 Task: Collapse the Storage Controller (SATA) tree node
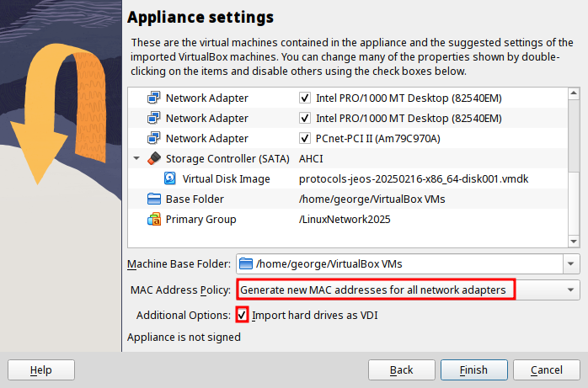coord(136,158)
